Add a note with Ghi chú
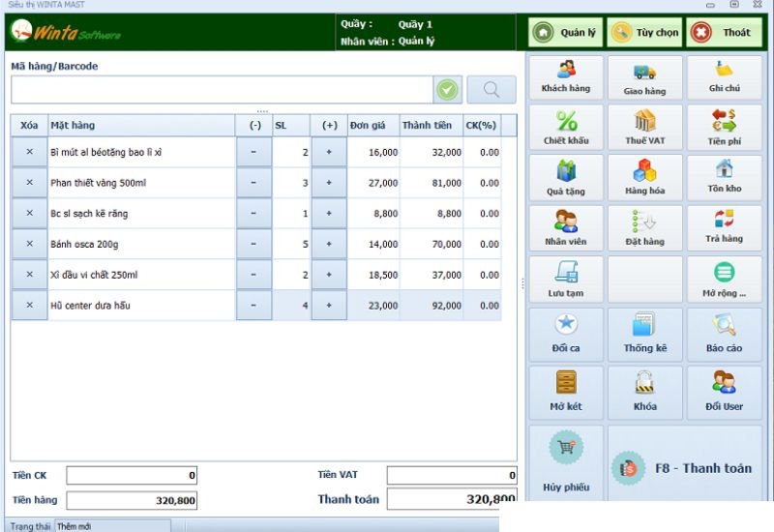The image size is (774, 532). tap(724, 77)
